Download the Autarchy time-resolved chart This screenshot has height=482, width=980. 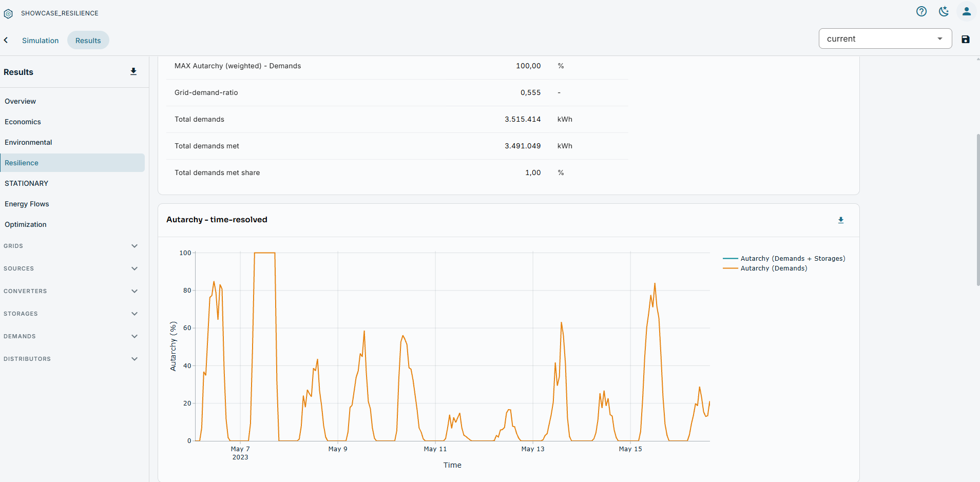pyautogui.click(x=841, y=220)
